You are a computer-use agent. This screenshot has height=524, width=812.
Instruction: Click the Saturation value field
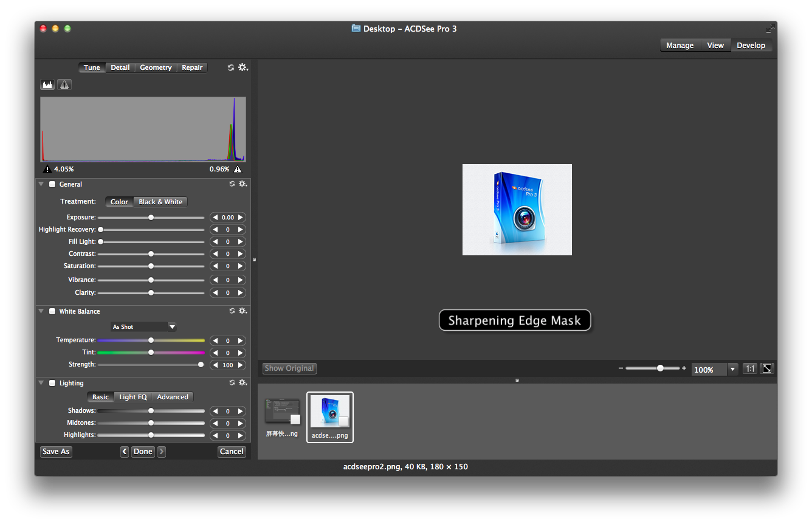pos(228,266)
